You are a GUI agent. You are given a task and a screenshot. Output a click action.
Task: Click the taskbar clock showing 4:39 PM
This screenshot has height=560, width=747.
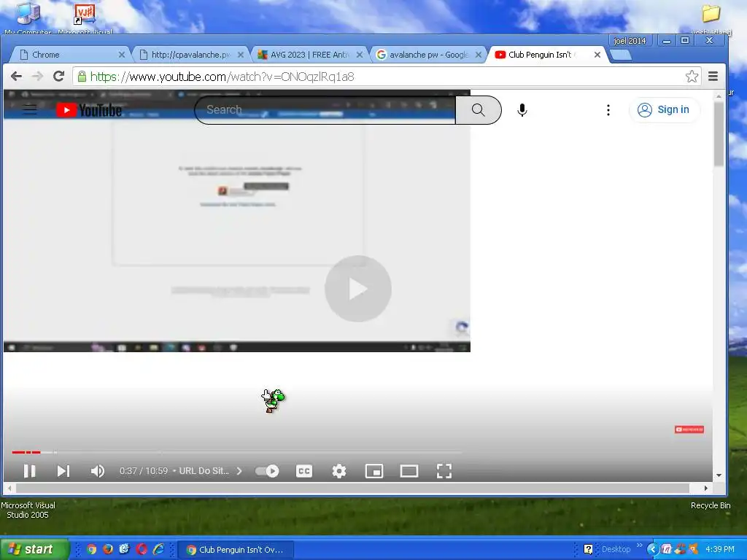719,549
